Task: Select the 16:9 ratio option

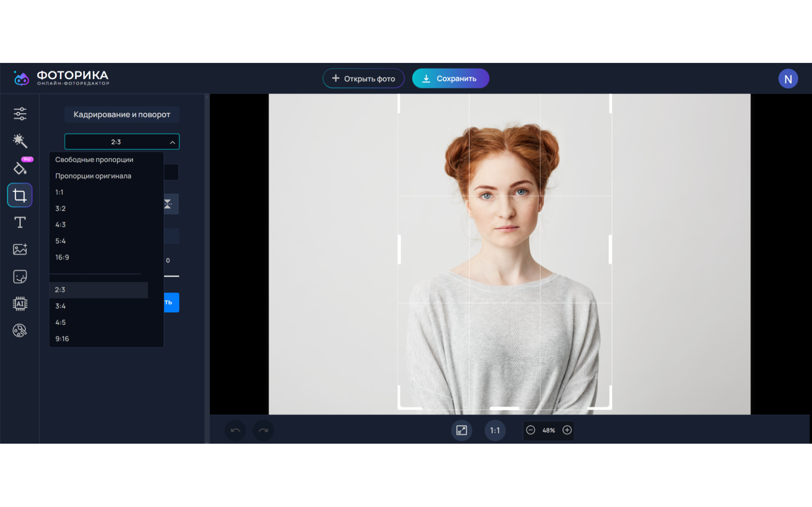Action: [x=62, y=257]
